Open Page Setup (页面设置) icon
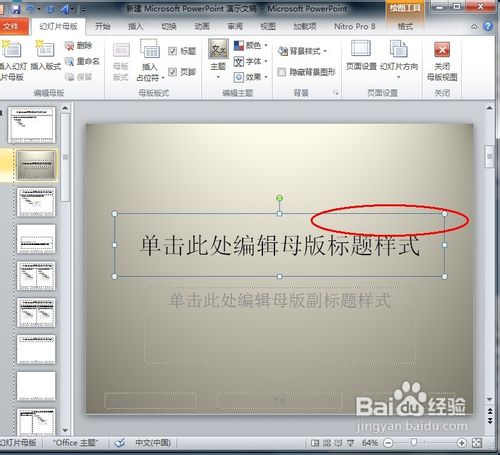This screenshot has width=500, height=455. (x=361, y=49)
